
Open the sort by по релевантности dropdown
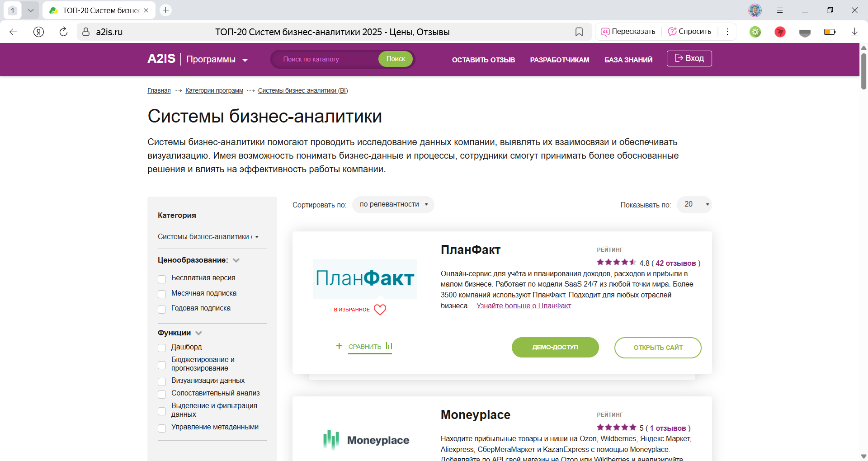tap(393, 205)
